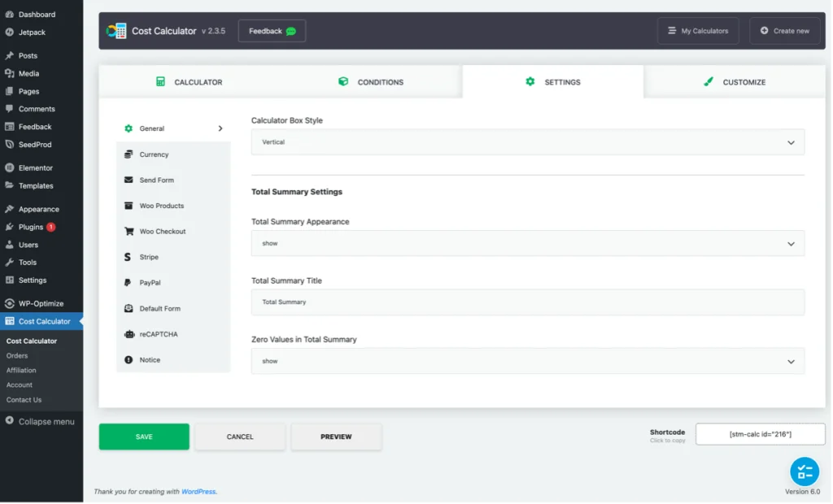Collapse the WordPress admin menu

pos(41,422)
